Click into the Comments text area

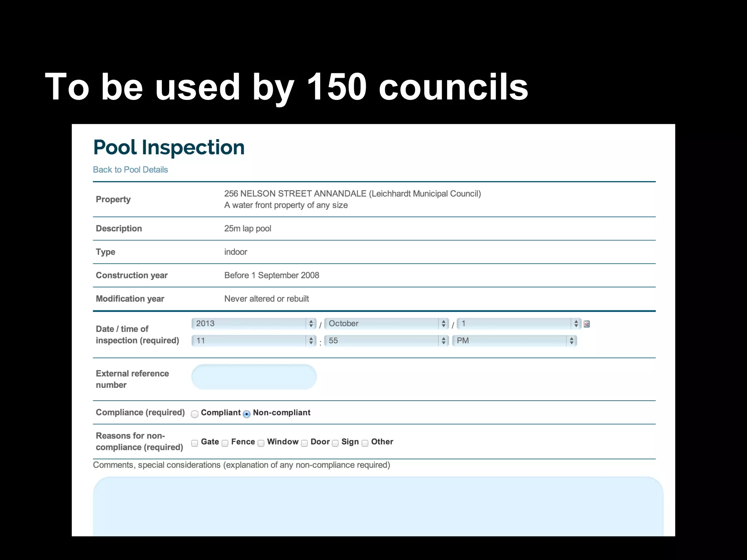pos(378,506)
